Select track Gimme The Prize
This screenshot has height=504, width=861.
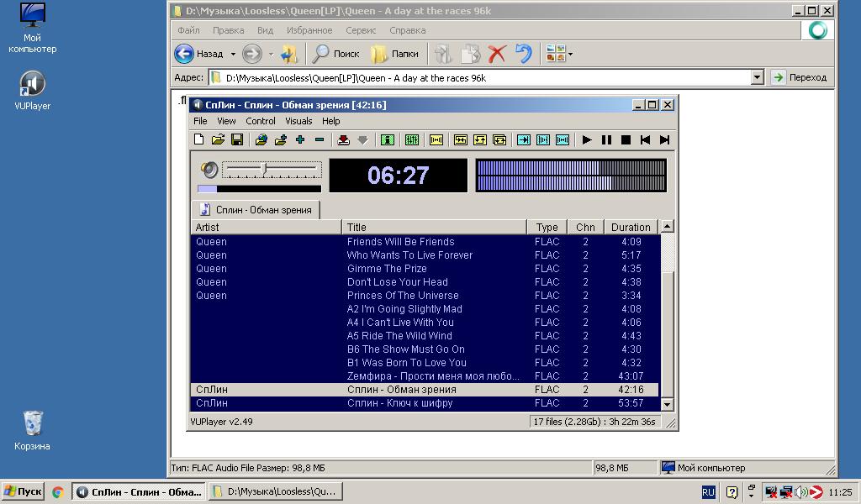tap(425, 269)
